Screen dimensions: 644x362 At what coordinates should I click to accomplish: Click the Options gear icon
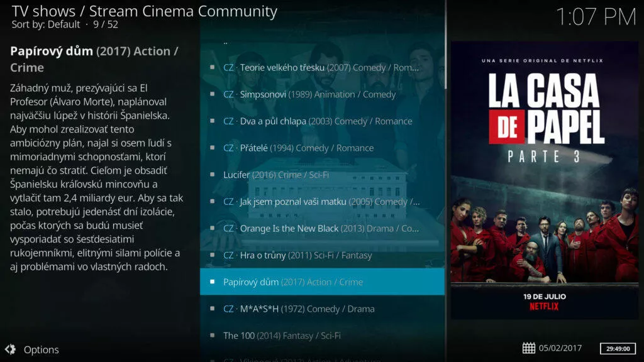[x=10, y=349]
